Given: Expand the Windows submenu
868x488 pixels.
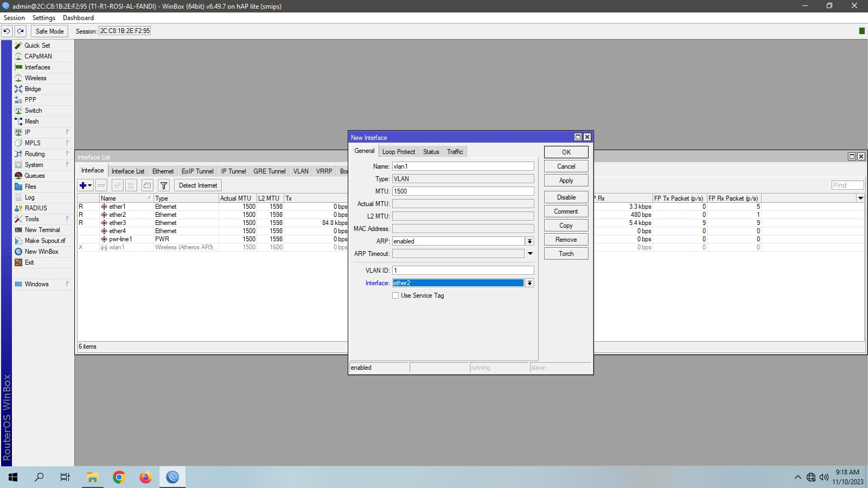Looking at the screenshot, I should pos(43,284).
